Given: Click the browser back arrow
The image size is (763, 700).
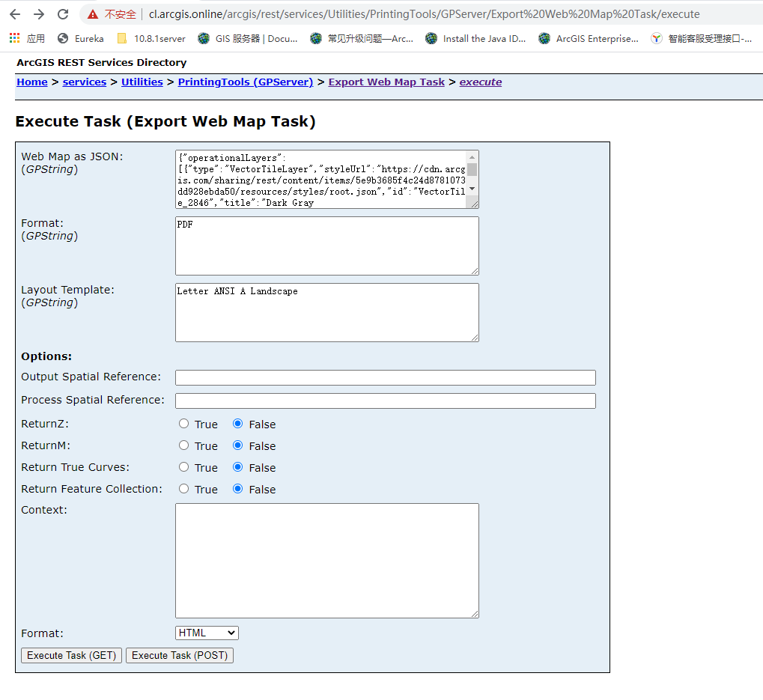Looking at the screenshot, I should (15, 14).
